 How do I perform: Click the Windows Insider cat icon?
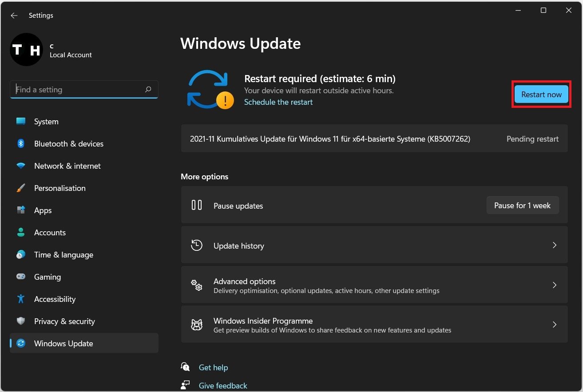pyautogui.click(x=197, y=325)
